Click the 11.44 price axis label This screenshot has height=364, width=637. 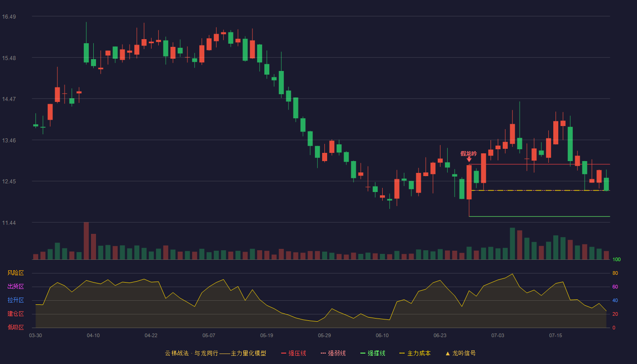pos(9,223)
